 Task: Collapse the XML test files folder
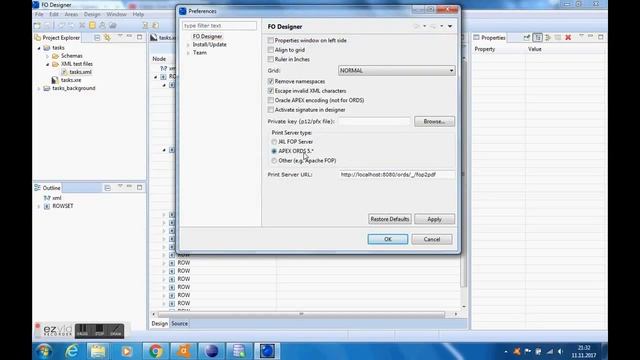(x=47, y=64)
